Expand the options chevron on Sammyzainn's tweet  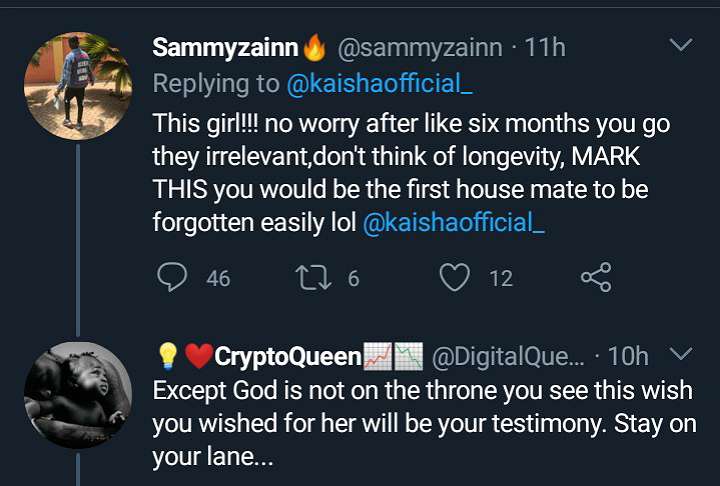pyautogui.click(x=680, y=45)
